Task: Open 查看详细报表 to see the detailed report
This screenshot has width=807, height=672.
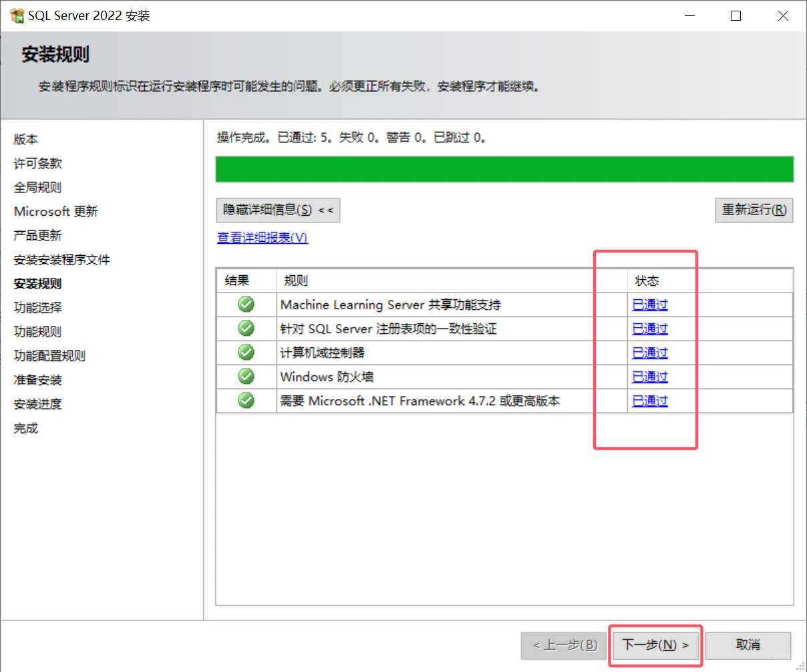Action: (262, 238)
